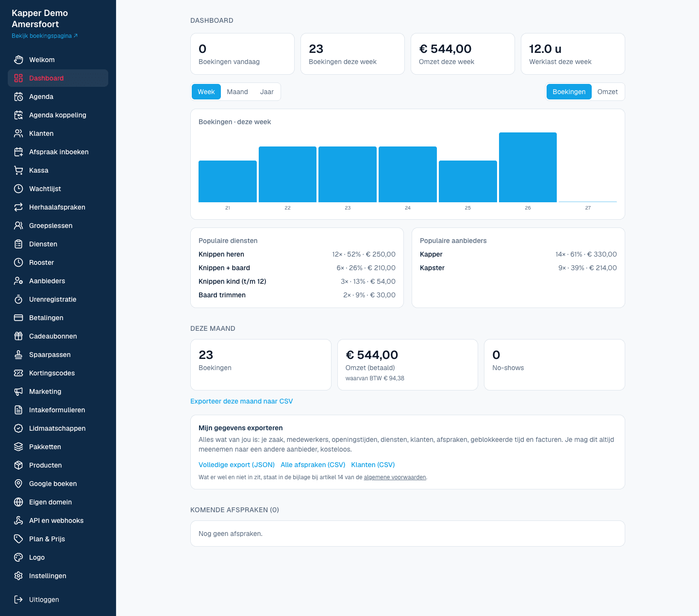The height and width of the screenshot is (616, 699).
Task: Click the Agenda calendar-clock icon
Action: 18,97
